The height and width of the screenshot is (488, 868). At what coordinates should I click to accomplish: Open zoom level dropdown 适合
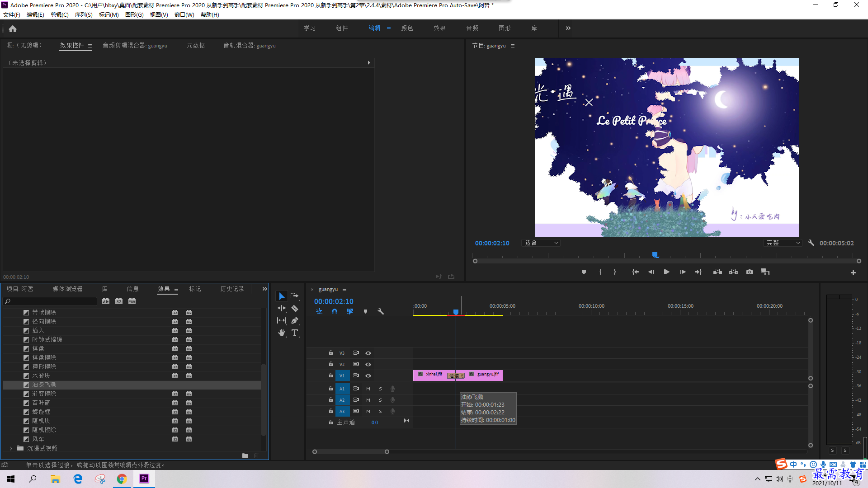(x=541, y=243)
